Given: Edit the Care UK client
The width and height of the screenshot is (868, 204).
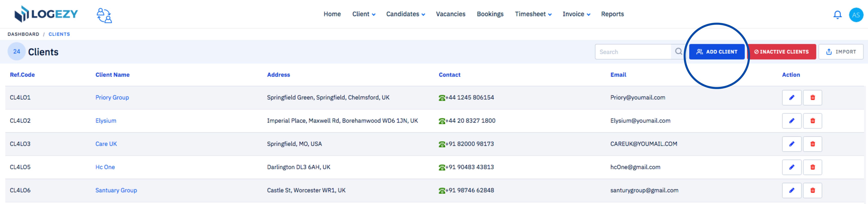Looking at the screenshot, I should click(x=792, y=144).
